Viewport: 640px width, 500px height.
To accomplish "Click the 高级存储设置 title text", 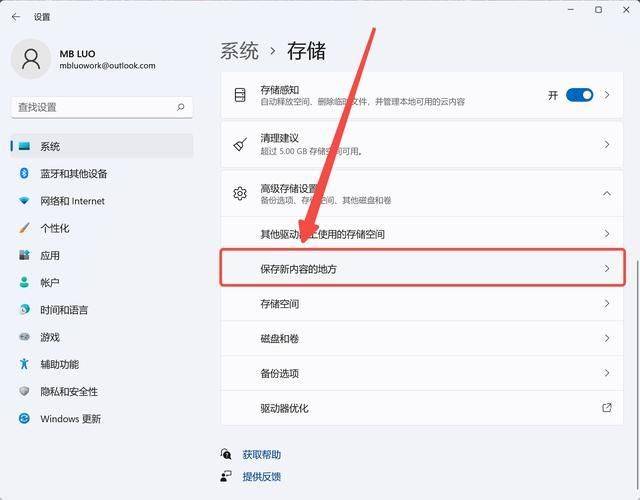I will (x=289, y=188).
